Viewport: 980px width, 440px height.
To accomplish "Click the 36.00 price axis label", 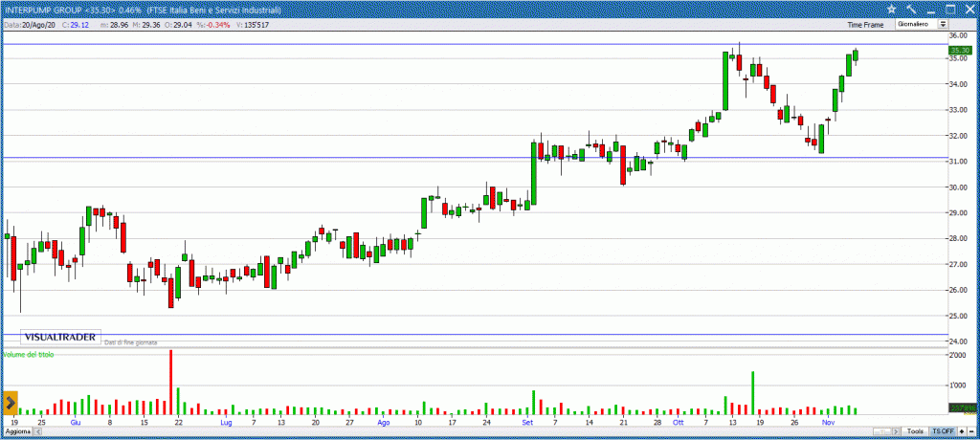I will pos(958,35).
